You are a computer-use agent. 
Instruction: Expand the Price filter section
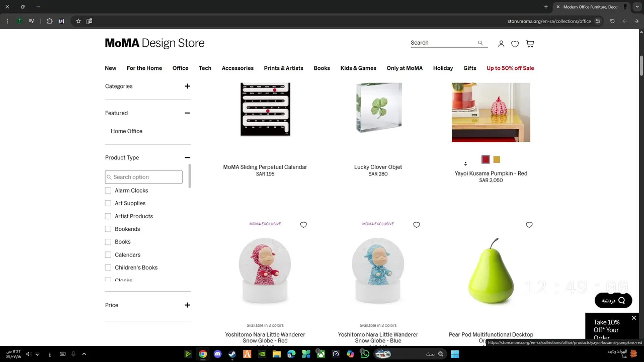(187, 305)
